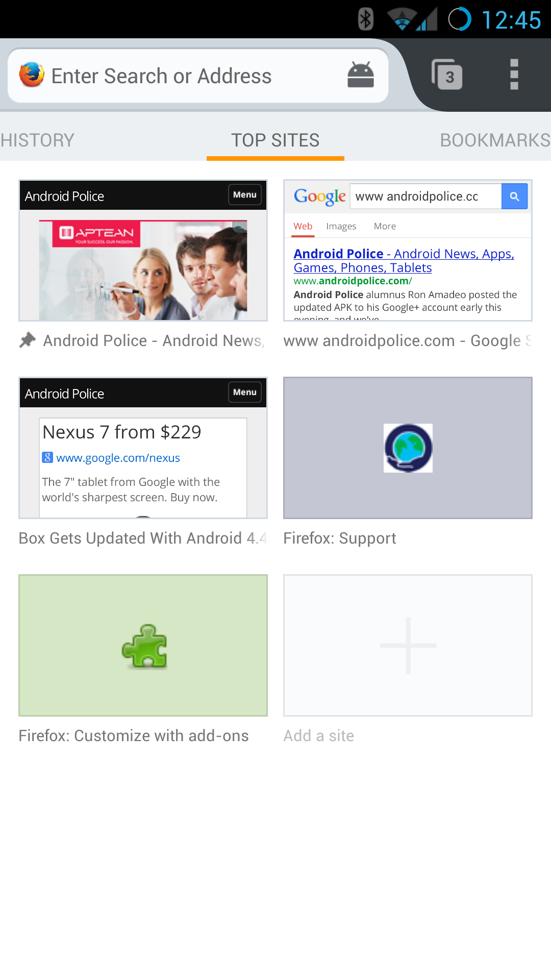
Task: Switch to the BOOKMARKS tab
Action: pos(493,139)
